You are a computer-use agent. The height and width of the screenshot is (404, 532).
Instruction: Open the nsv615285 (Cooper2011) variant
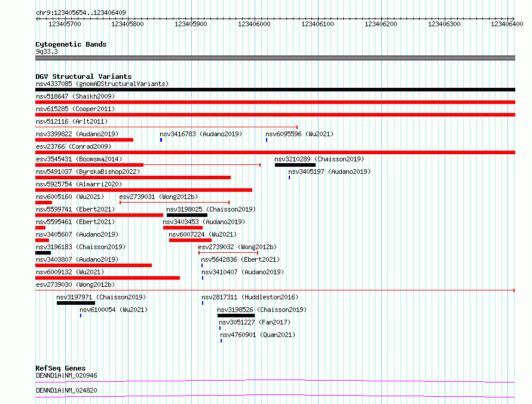pyautogui.click(x=75, y=109)
